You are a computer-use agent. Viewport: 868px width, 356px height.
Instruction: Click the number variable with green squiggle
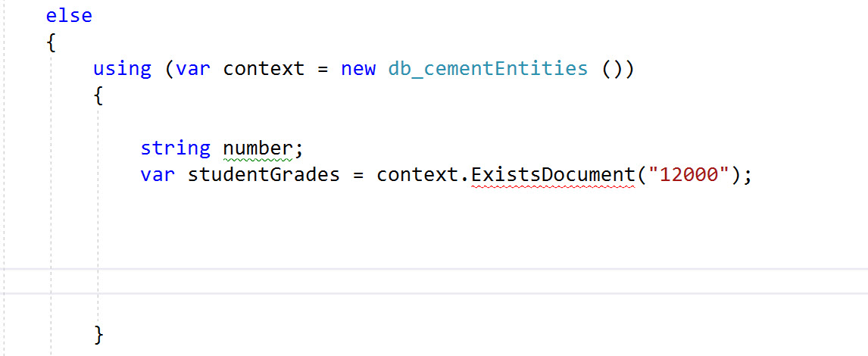coord(258,148)
